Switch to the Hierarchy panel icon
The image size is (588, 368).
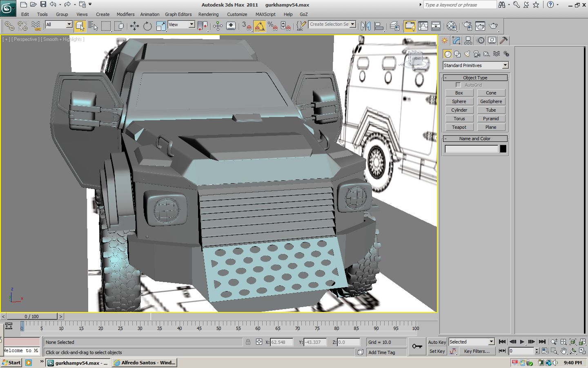click(468, 40)
